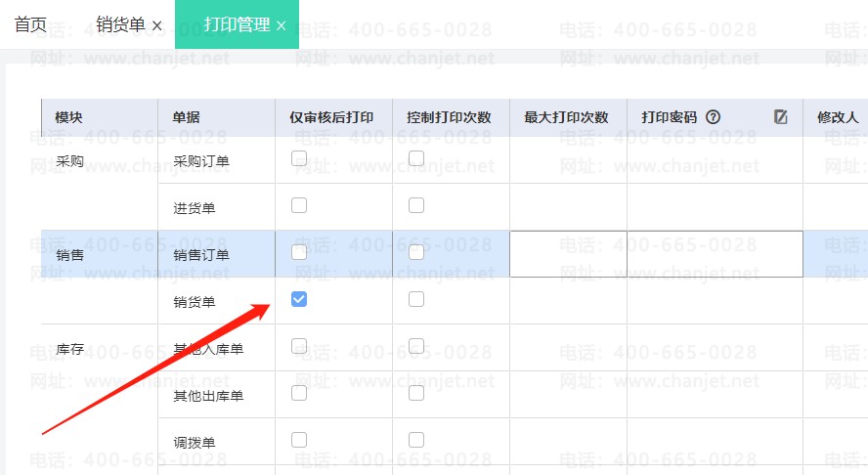Check 仅审核后打印 for 其他出库单
This screenshot has height=475, width=868.
point(299,393)
